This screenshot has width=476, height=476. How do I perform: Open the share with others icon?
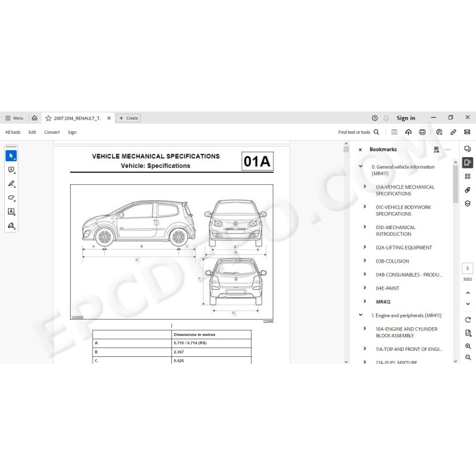click(x=439, y=132)
